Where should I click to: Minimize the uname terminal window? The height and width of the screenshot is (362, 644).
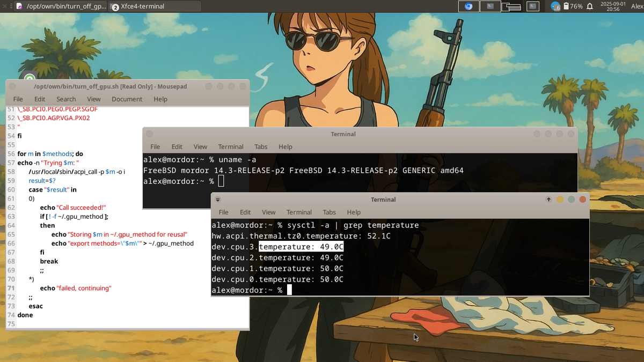tap(548, 134)
